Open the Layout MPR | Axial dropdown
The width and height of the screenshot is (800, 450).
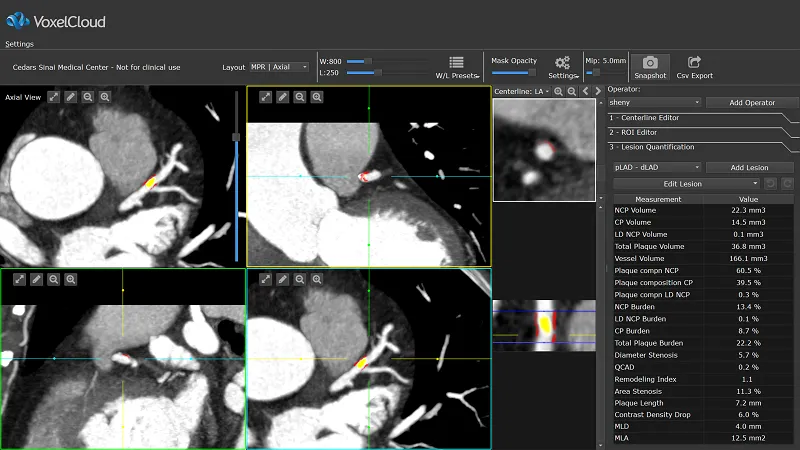click(x=280, y=67)
